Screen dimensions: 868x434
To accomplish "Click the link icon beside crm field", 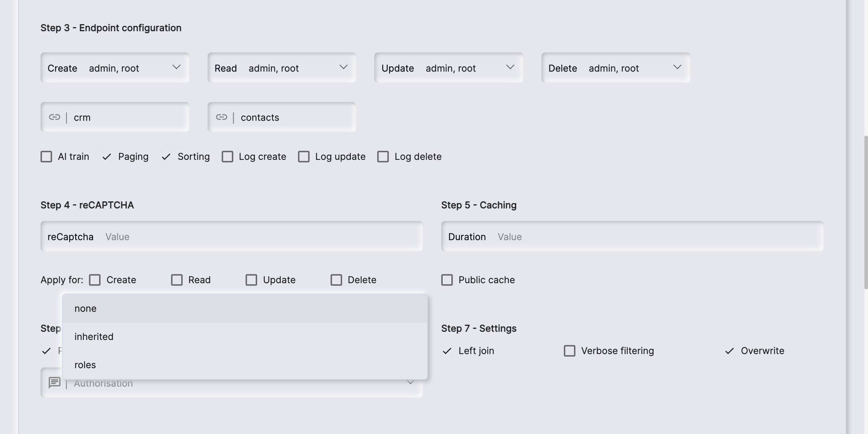I will click(55, 117).
